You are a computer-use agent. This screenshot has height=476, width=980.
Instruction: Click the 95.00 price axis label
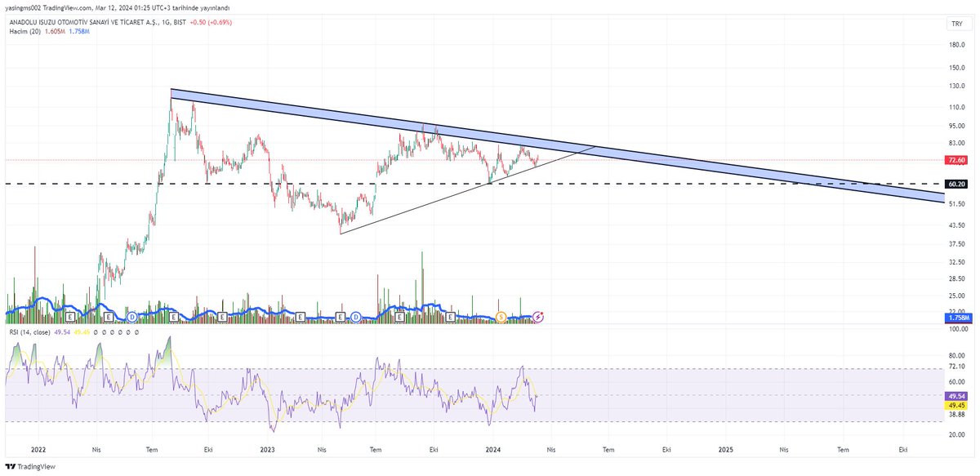point(958,126)
